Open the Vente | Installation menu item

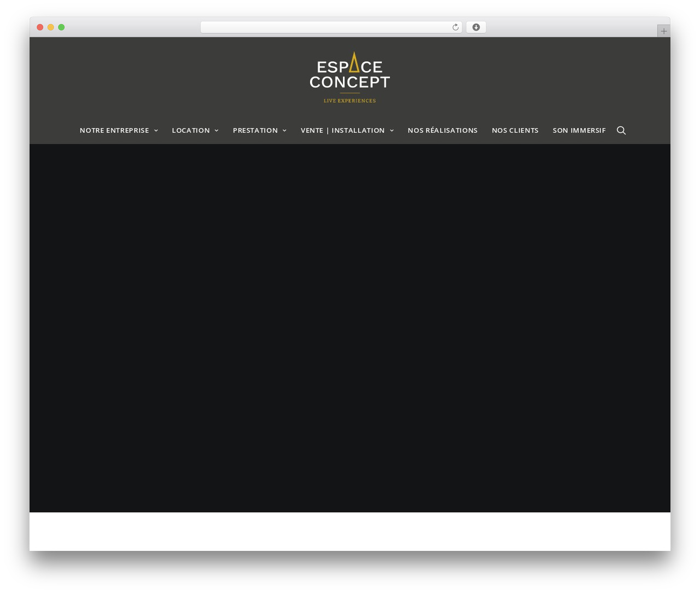click(343, 130)
